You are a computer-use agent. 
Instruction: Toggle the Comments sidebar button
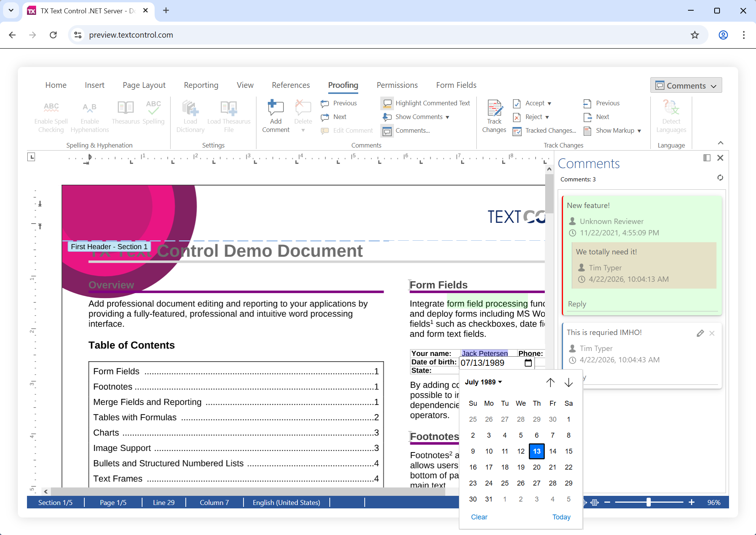686,86
